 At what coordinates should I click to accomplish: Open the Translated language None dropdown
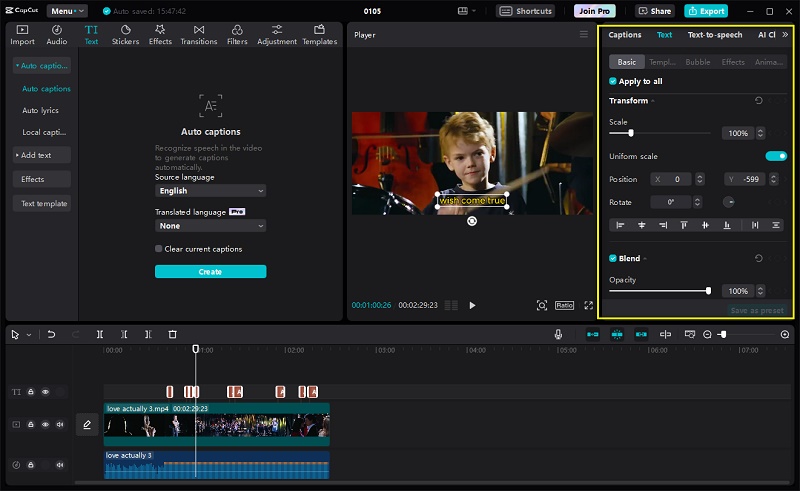point(210,226)
